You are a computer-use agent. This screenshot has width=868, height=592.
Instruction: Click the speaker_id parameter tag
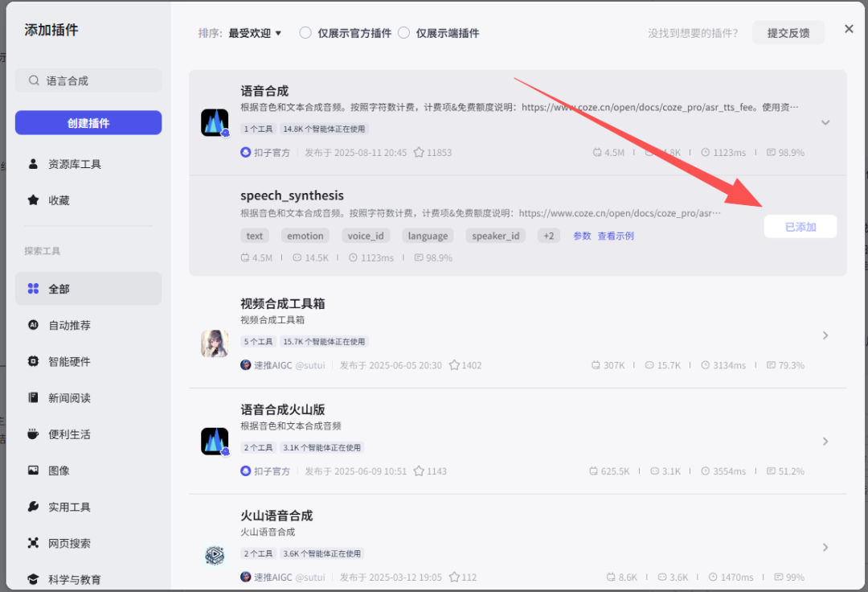(x=495, y=236)
